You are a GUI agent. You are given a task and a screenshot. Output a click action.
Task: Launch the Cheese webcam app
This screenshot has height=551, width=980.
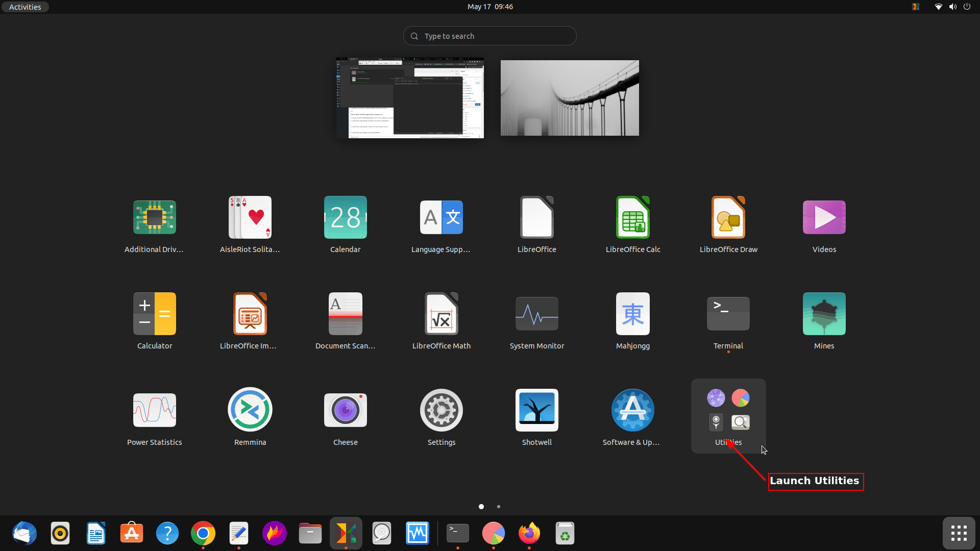pyautogui.click(x=345, y=410)
